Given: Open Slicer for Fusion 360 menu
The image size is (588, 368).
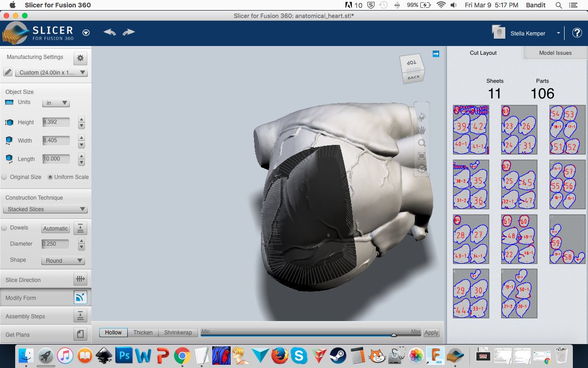Looking at the screenshot, I should [x=57, y=5].
